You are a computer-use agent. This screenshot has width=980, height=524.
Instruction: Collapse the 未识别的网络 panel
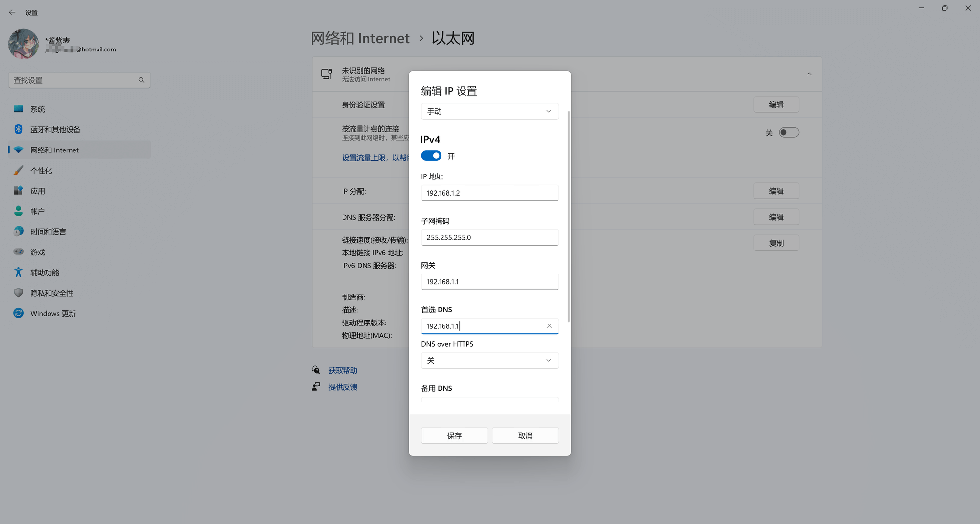tap(809, 74)
